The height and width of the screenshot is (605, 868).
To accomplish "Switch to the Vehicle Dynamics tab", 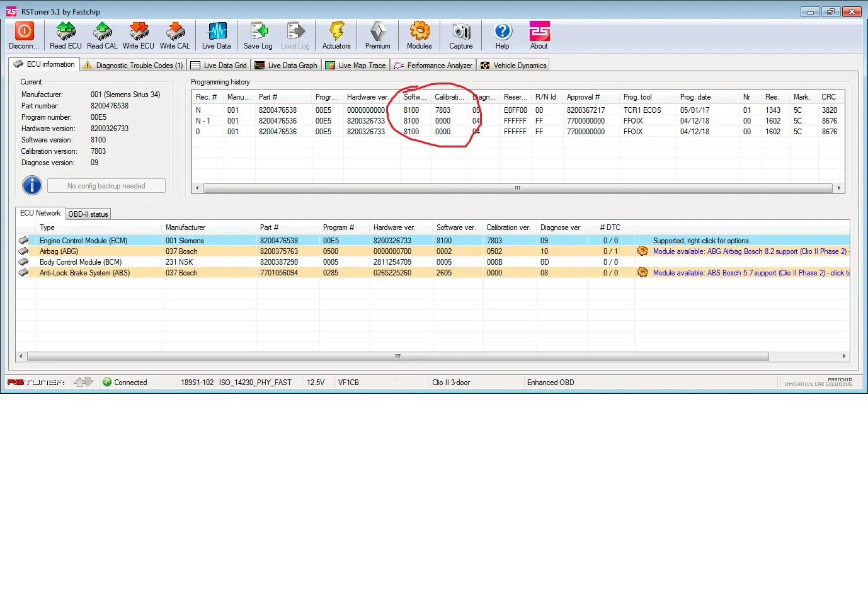I will (x=513, y=66).
